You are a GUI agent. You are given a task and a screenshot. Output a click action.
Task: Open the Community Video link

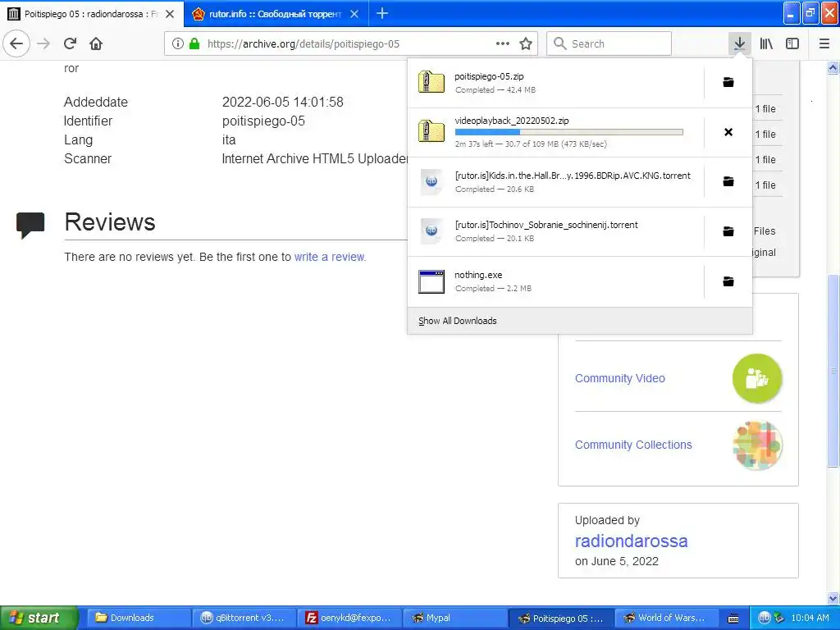point(620,378)
